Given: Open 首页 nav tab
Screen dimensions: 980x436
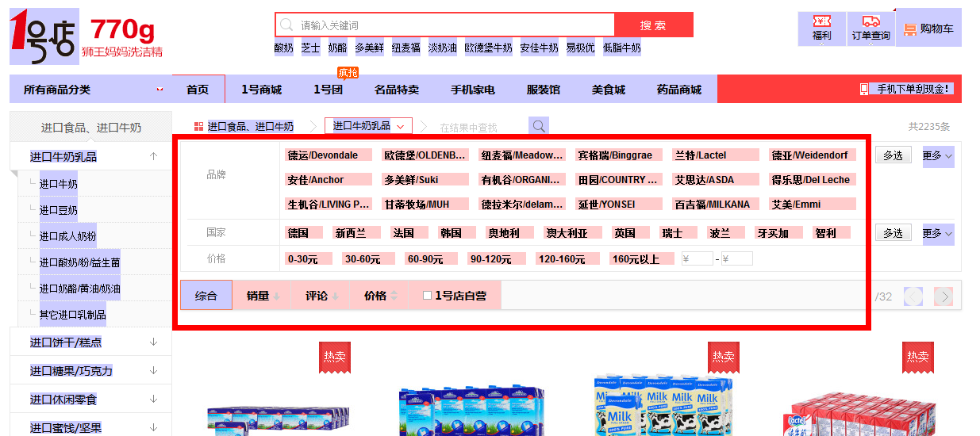Looking at the screenshot, I should tap(198, 90).
